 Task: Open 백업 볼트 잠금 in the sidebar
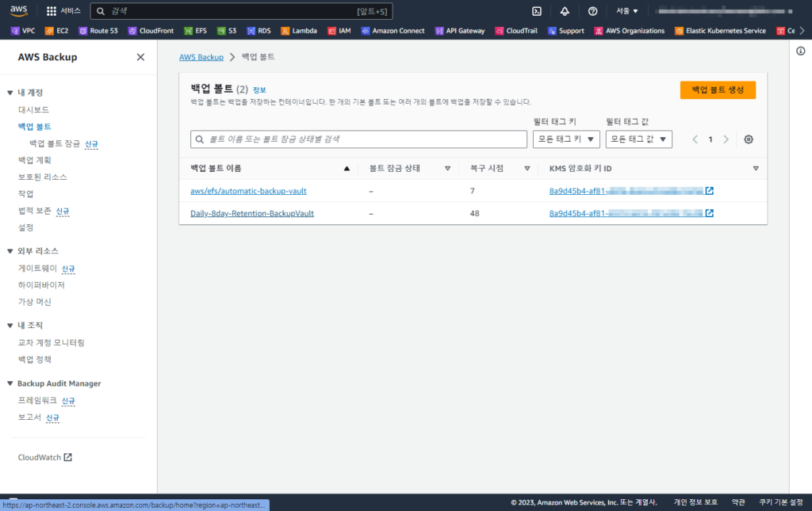point(55,143)
